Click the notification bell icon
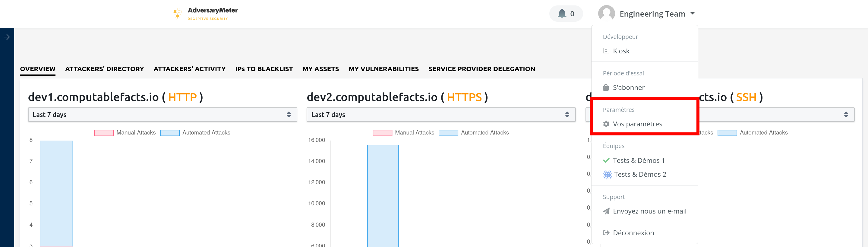This screenshot has height=247, width=868. coord(562,14)
